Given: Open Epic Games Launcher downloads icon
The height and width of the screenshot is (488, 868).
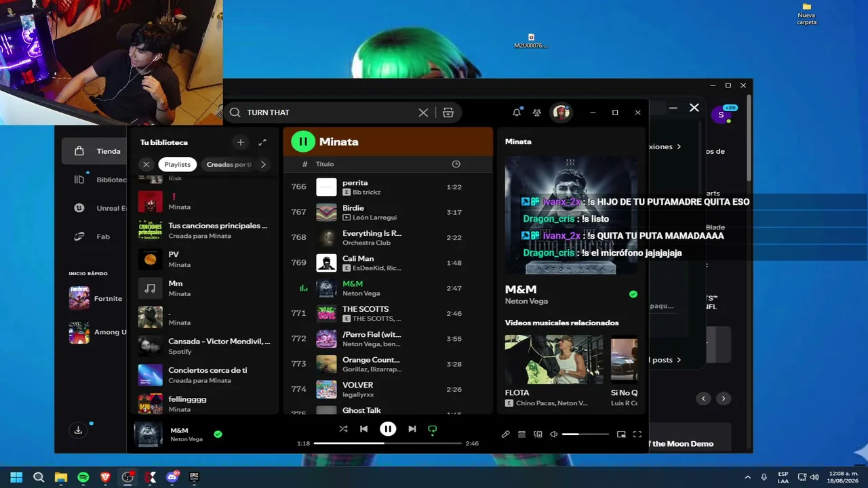Looking at the screenshot, I should point(78,430).
